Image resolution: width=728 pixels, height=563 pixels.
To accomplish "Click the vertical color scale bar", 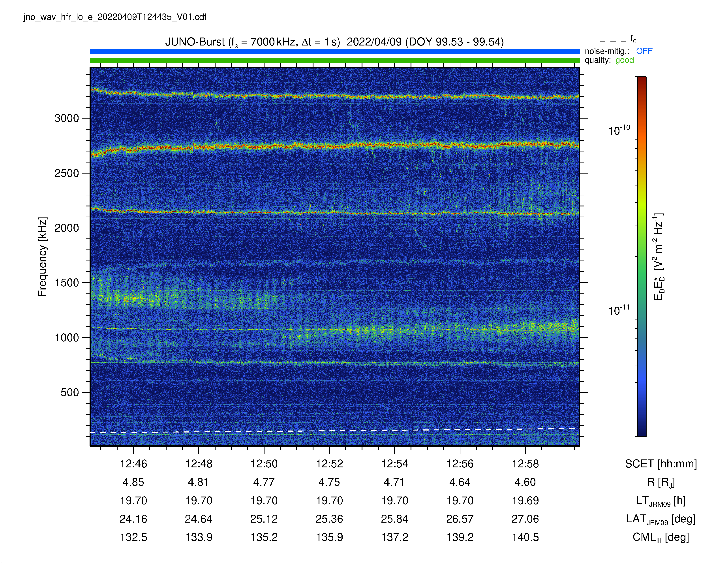I will point(641,257).
